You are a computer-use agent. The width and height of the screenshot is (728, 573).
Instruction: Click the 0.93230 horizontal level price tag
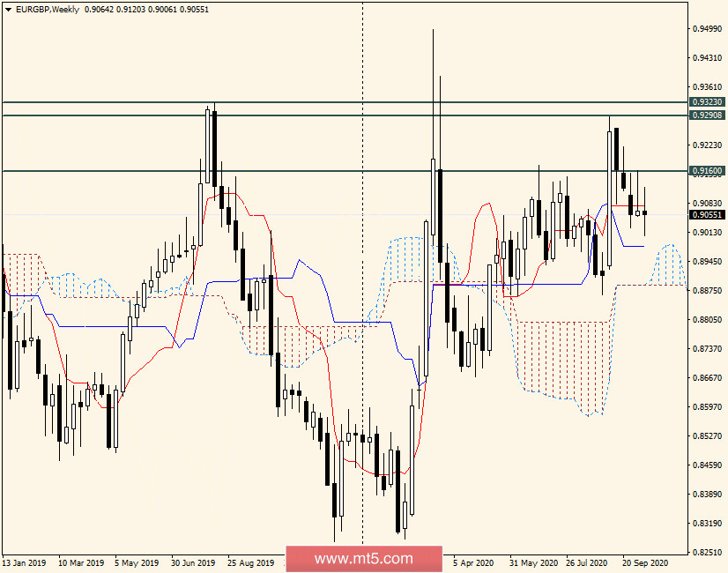tap(707, 101)
